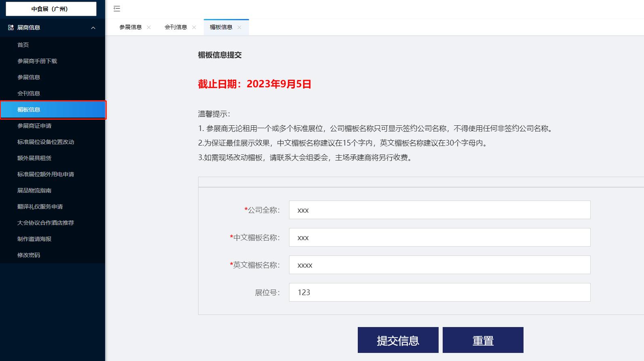This screenshot has width=644, height=361.
Task: Close the 楣板信息 tab
Action: (239, 27)
